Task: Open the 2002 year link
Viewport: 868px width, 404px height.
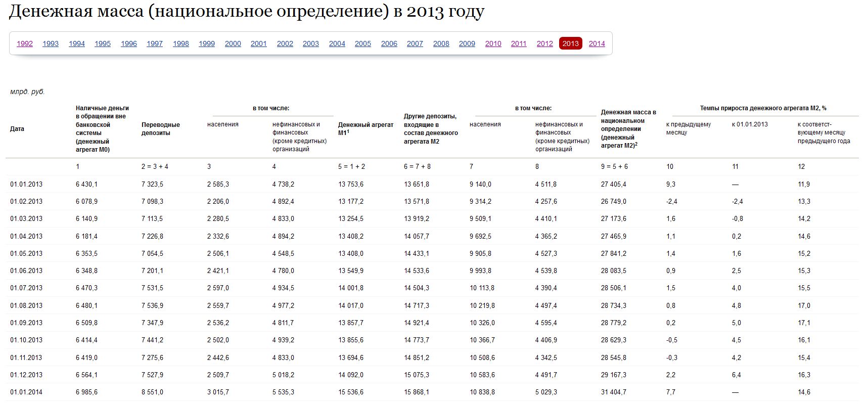Action: 285,43
